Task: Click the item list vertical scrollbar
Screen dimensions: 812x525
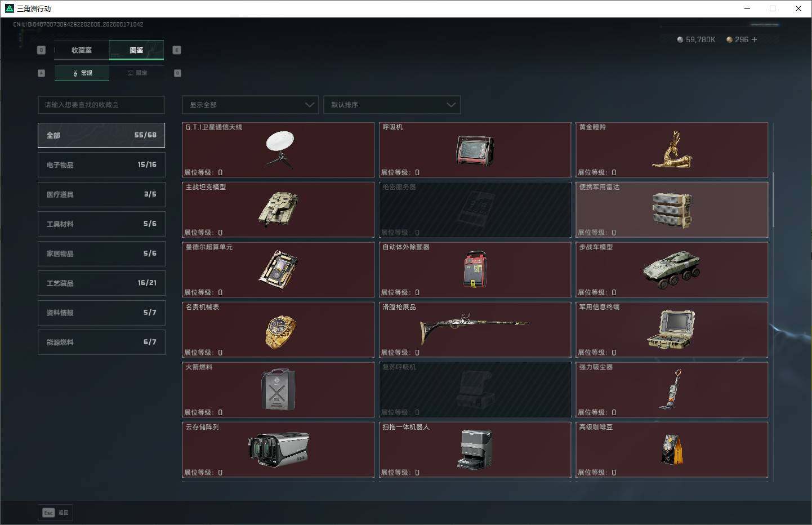Action: (x=773, y=200)
